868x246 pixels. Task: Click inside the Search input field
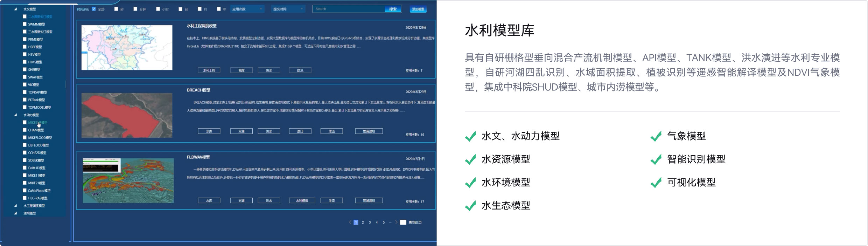[348, 9]
